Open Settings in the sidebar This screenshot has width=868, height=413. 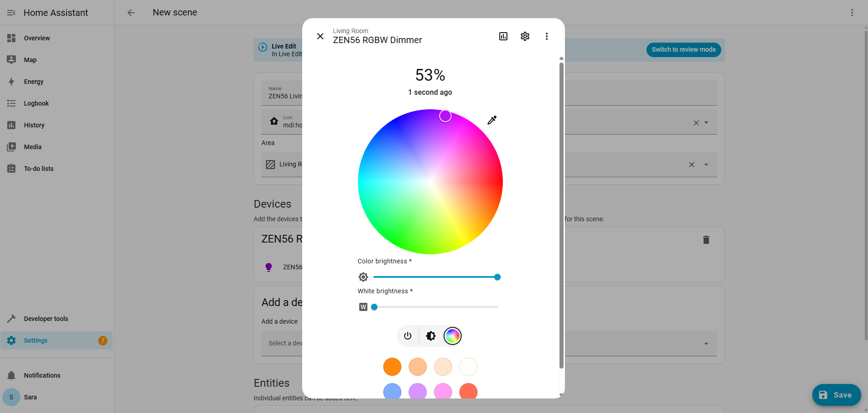click(57, 340)
